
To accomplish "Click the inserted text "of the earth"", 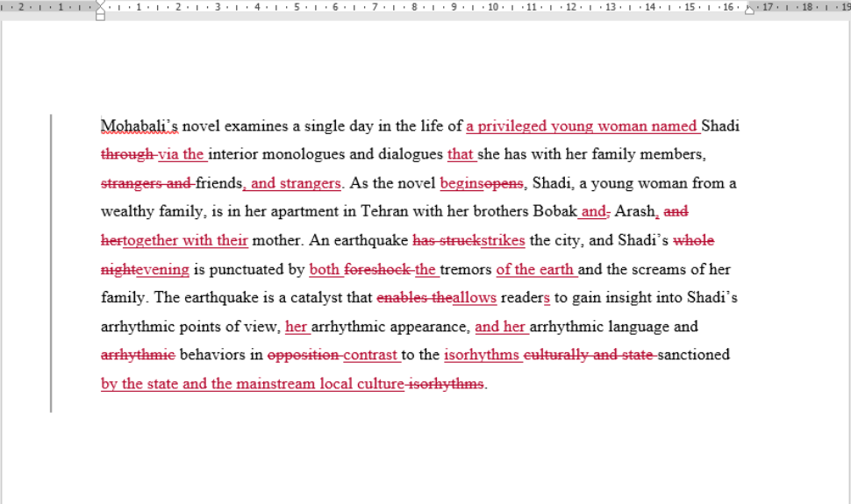I will (535, 270).
